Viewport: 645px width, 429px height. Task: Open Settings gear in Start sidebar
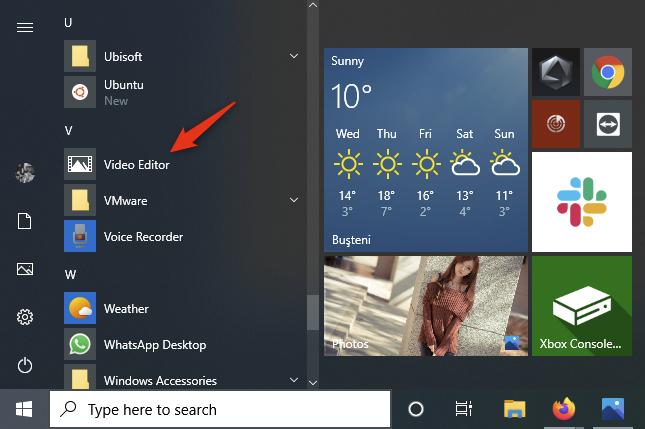tap(25, 317)
